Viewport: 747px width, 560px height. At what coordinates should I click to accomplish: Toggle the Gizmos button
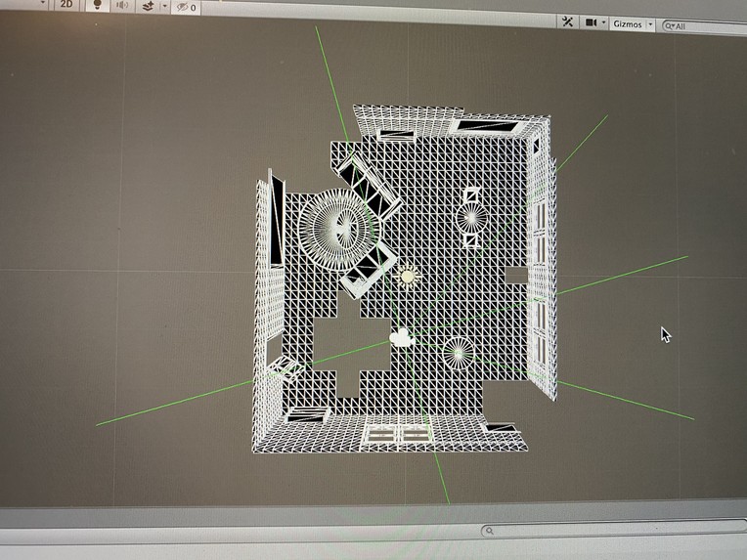[628, 23]
